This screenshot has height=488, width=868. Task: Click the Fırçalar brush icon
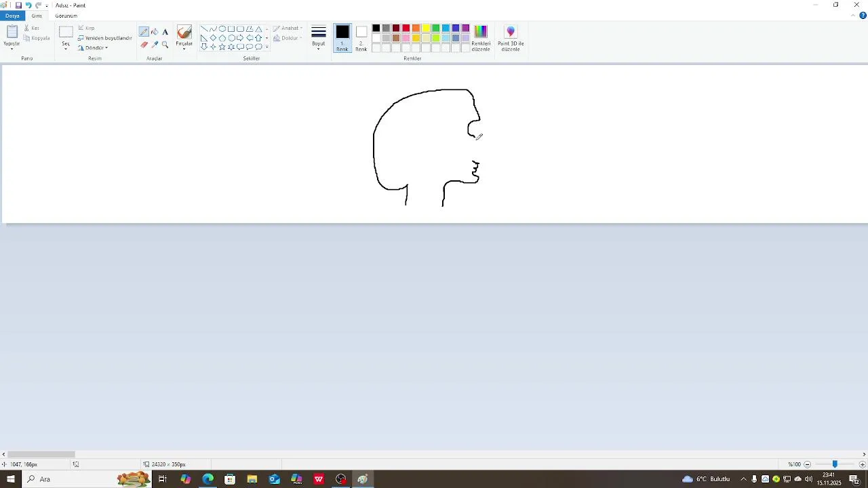pos(184,32)
